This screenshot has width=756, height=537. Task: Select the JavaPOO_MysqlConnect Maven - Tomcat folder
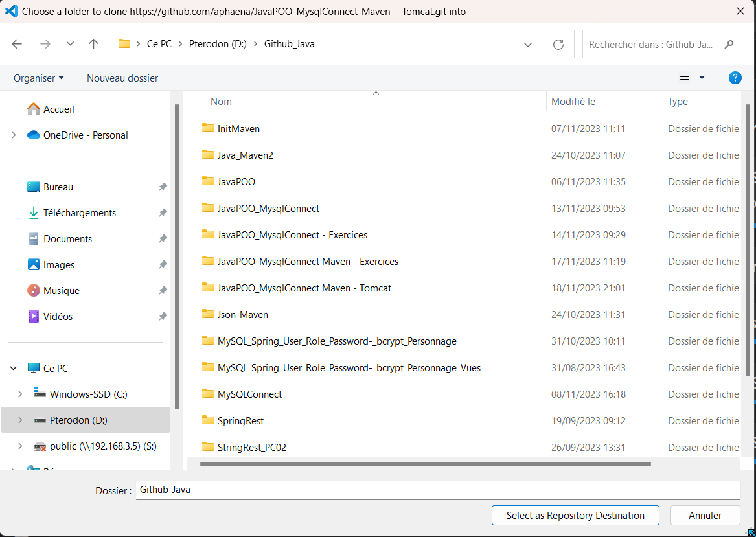point(304,288)
